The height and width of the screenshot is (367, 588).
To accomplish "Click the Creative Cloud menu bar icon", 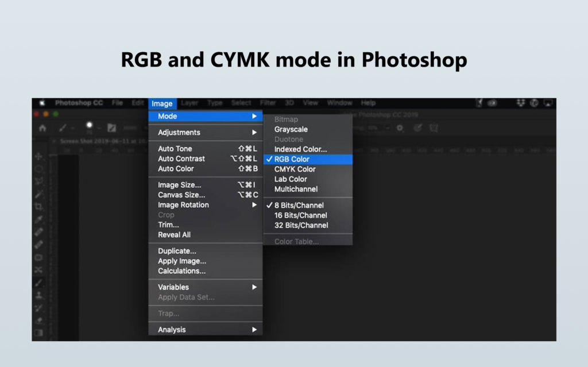I will [492, 103].
